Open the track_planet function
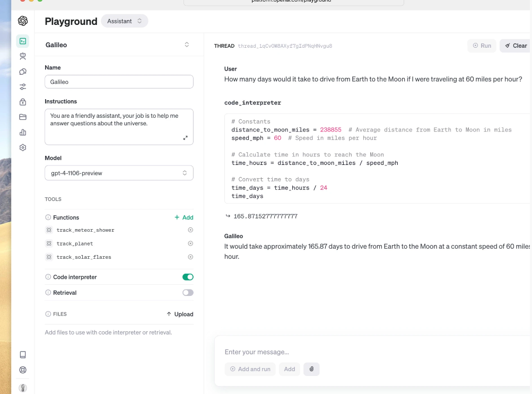 pos(75,243)
